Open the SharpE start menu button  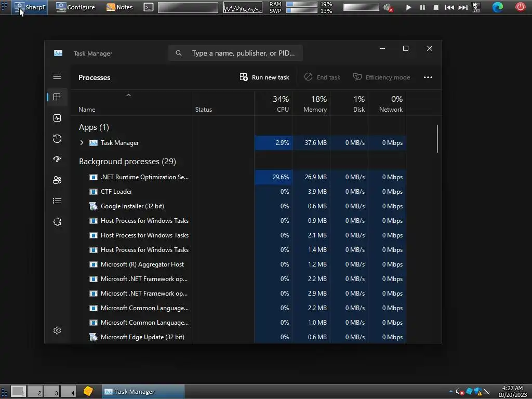(30, 7)
